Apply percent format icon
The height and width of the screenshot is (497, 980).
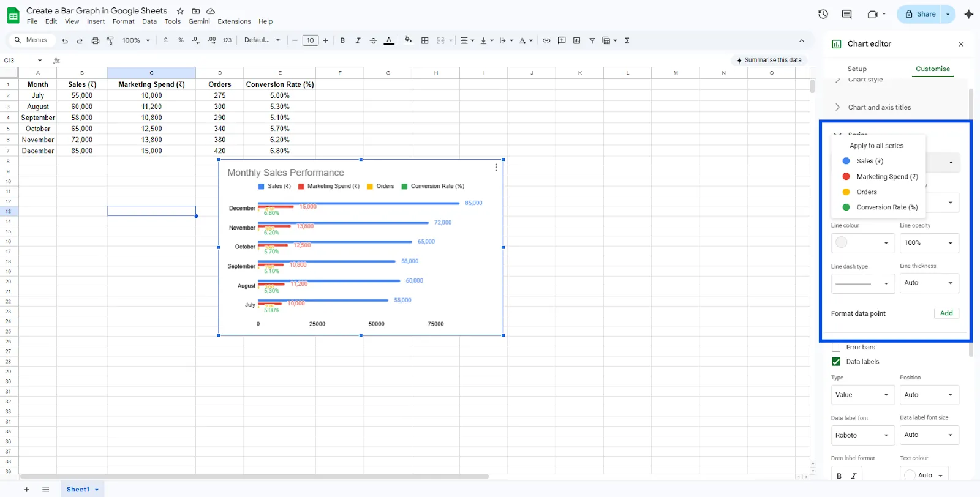[181, 40]
